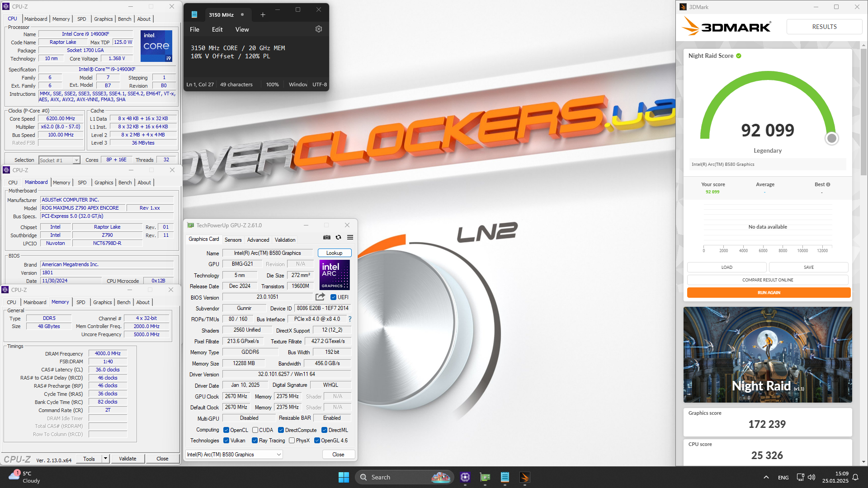The height and width of the screenshot is (488, 868).
Task: Open the SPD tab in Mainboard CPU-Z window
Action: coord(82,183)
